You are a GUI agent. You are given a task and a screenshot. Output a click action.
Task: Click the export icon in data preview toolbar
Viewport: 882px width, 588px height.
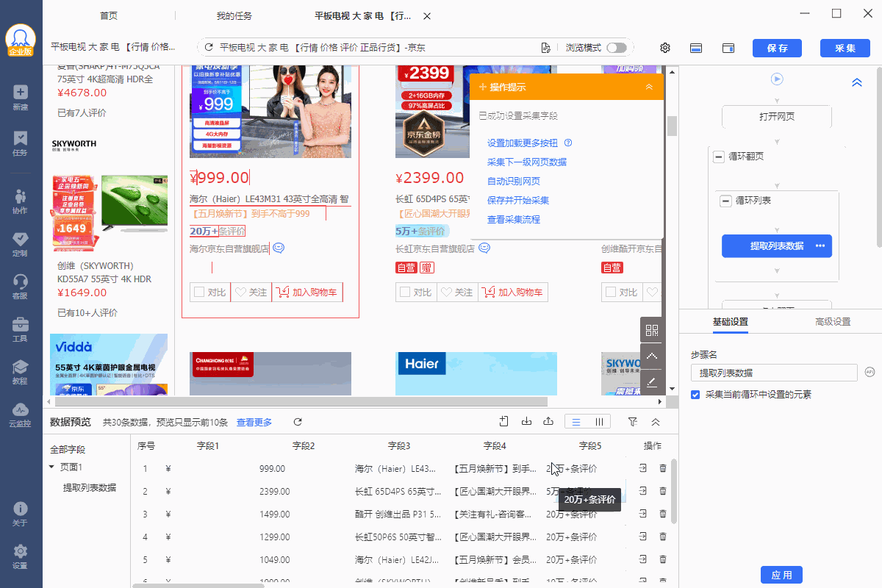pyautogui.click(x=548, y=421)
